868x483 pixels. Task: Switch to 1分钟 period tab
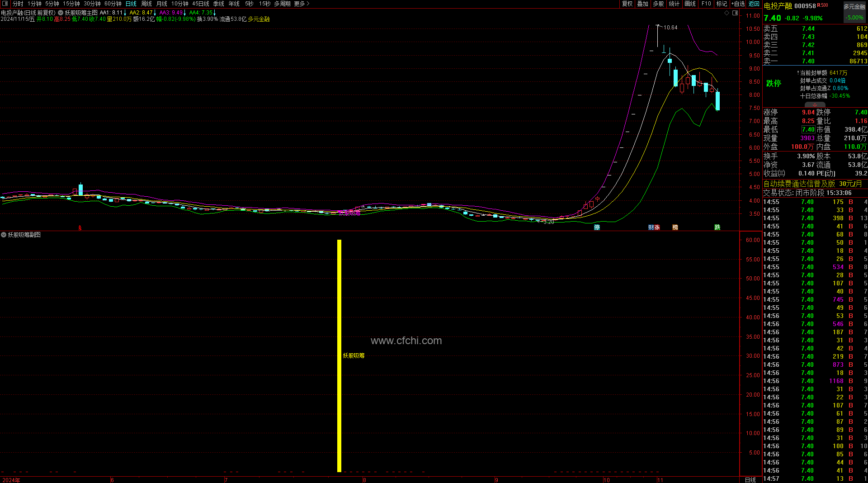point(34,4)
